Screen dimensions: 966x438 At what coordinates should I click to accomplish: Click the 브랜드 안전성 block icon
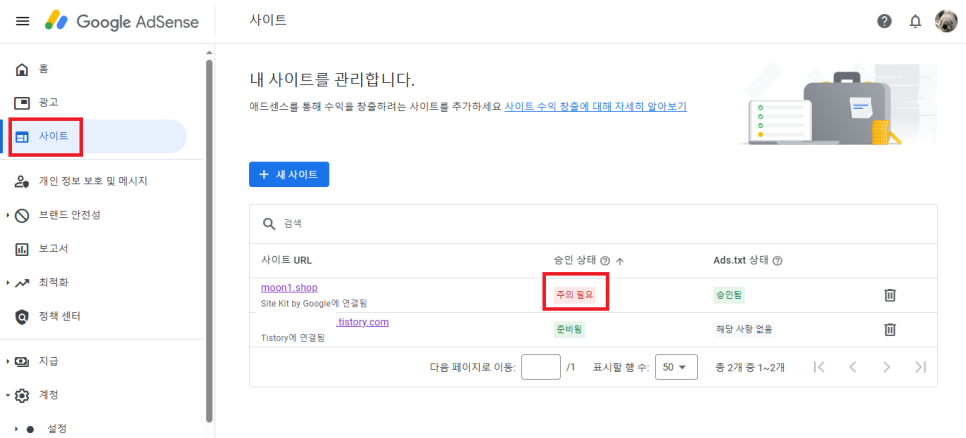[x=22, y=215]
